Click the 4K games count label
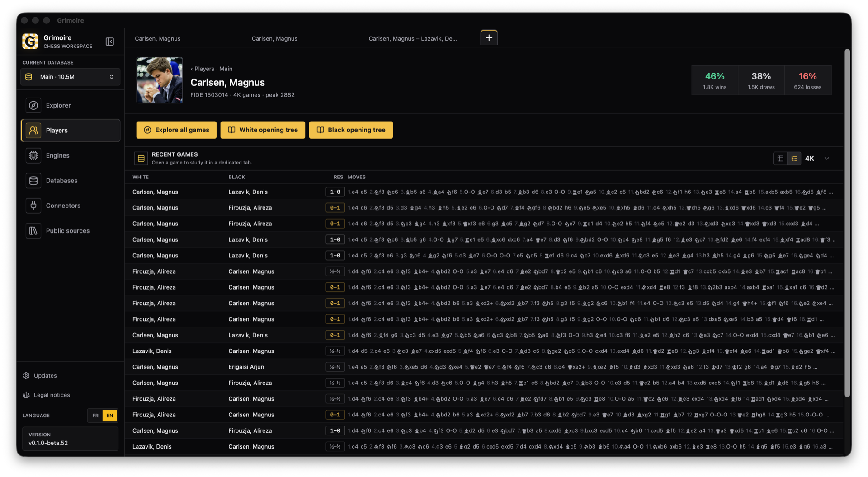Screen dimensions: 868x477 [x=809, y=159]
